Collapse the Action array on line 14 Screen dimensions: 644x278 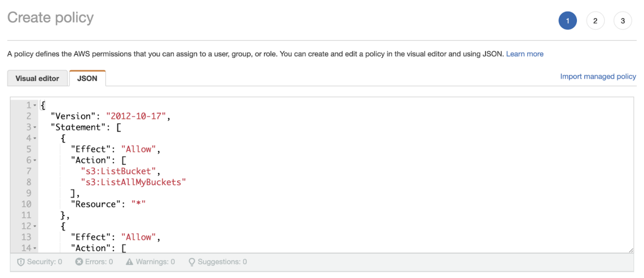(35, 248)
